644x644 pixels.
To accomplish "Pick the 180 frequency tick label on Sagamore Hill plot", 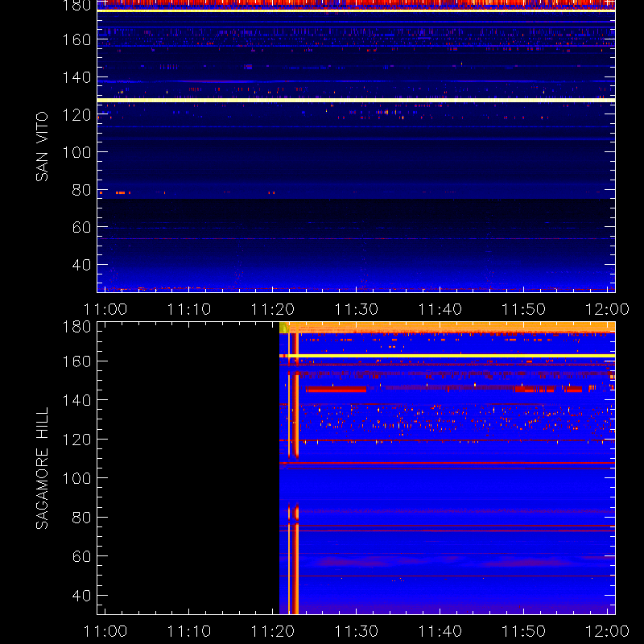I will click(x=76, y=327).
